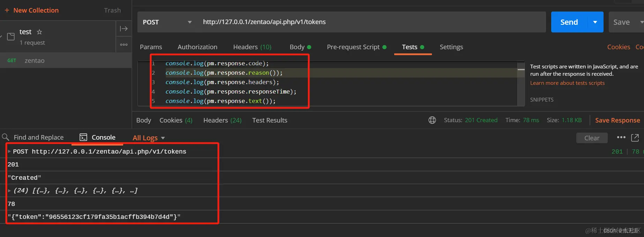644x237 pixels.
Task: Click the globe network icon near Status
Action: [432, 120]
